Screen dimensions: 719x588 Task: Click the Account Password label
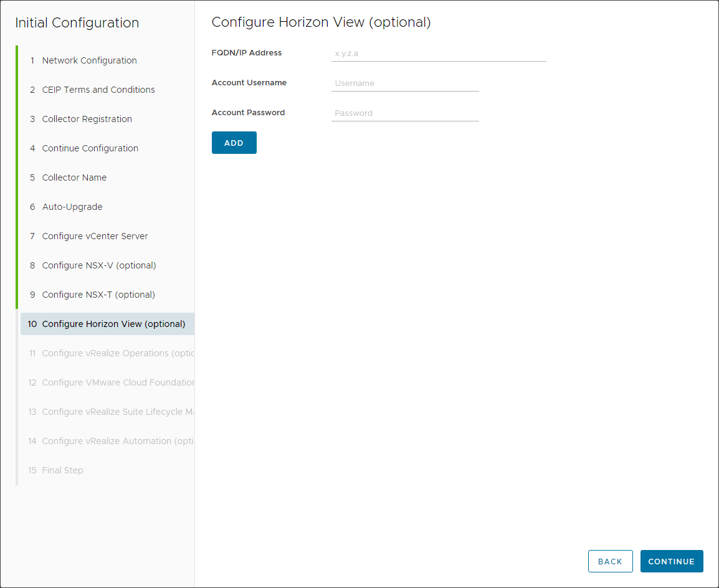pos(248,112)
